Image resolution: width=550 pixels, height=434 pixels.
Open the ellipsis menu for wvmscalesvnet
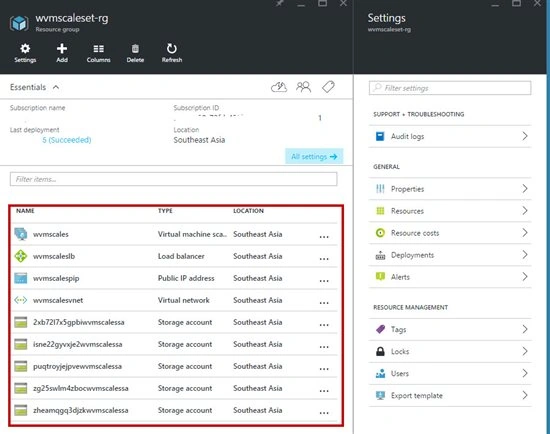coord(324,303)
